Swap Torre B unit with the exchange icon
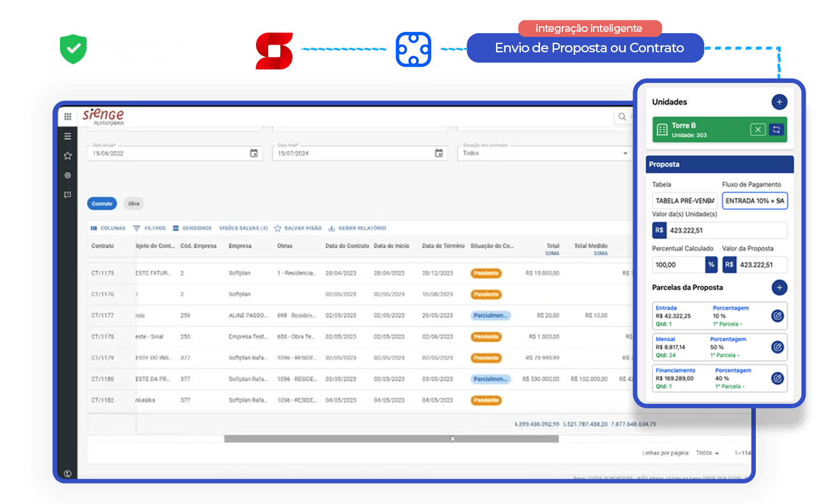The image size is (819, 504). click(776, 130)
